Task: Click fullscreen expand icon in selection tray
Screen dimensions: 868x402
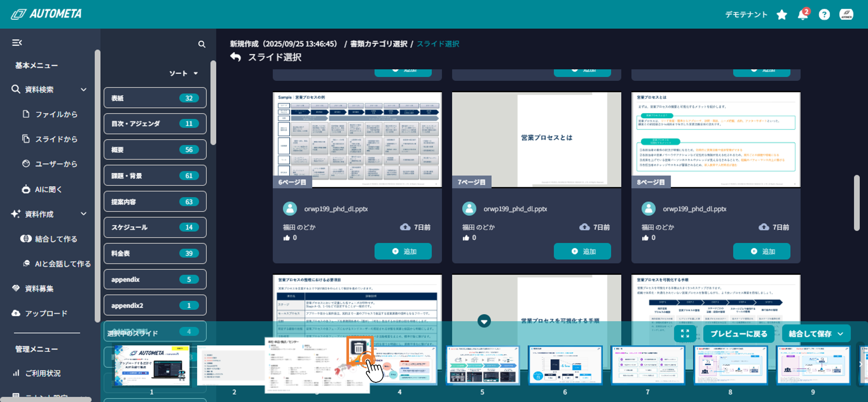Action: (685, 334)
